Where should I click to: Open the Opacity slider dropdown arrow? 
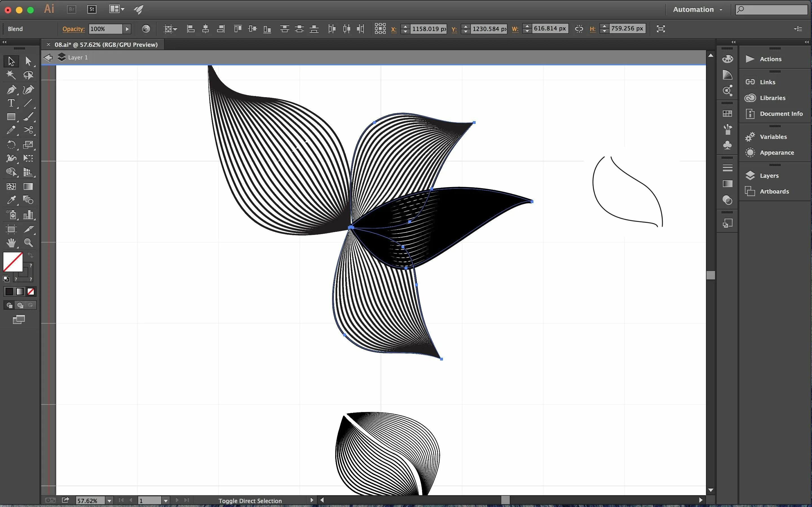pos(127,29)
